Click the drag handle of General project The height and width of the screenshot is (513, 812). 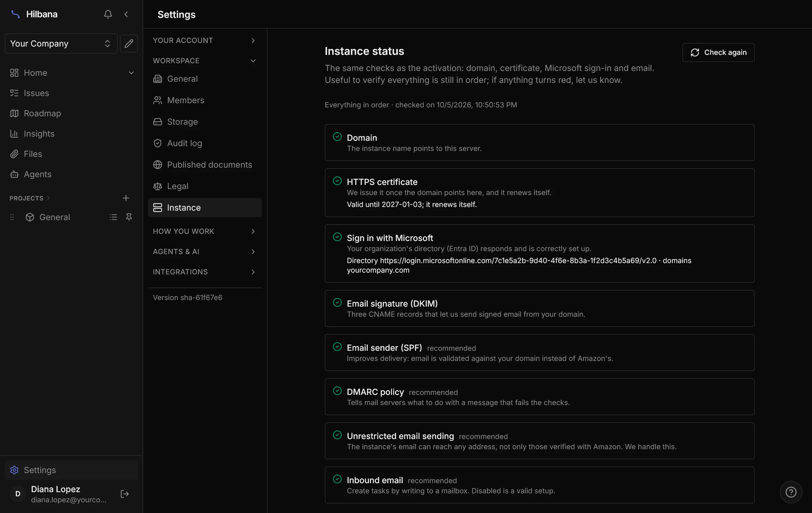click(12, 217)
